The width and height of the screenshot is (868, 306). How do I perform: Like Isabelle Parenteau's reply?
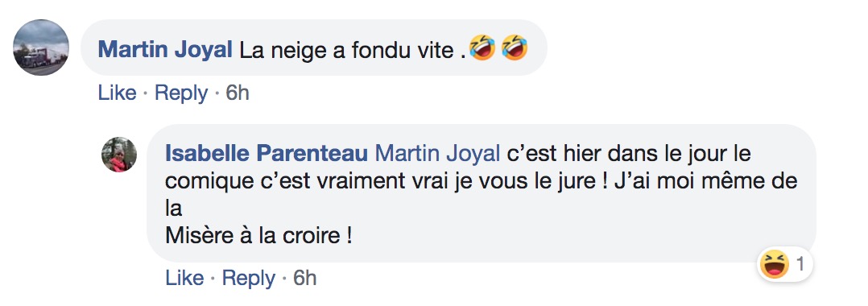184,278
